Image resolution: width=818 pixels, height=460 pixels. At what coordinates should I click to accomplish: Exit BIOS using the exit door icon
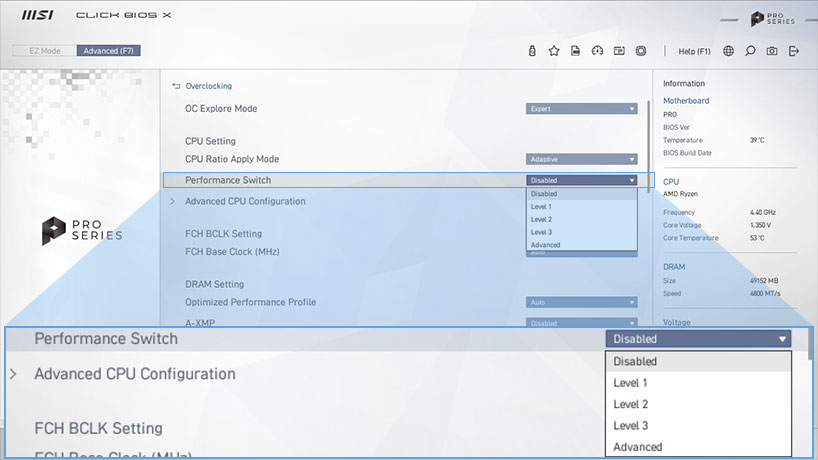tap(794, 51)
